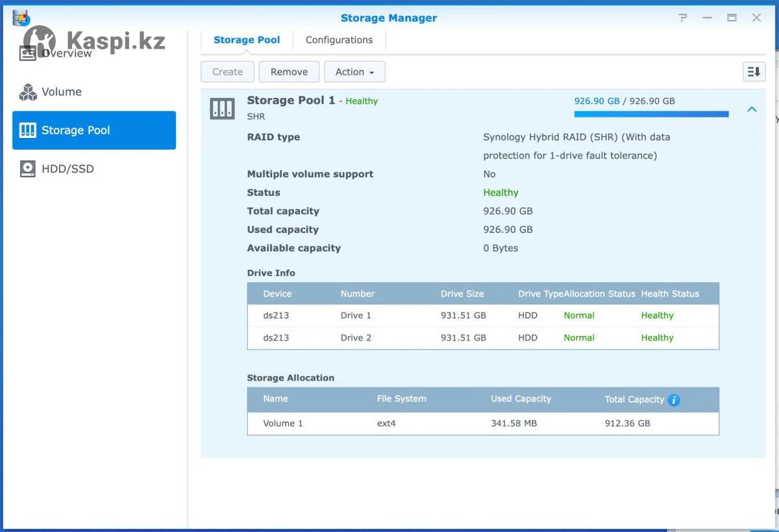
Task: Click the HDD/SSD drive icon
Action: [x=28, y=169]
